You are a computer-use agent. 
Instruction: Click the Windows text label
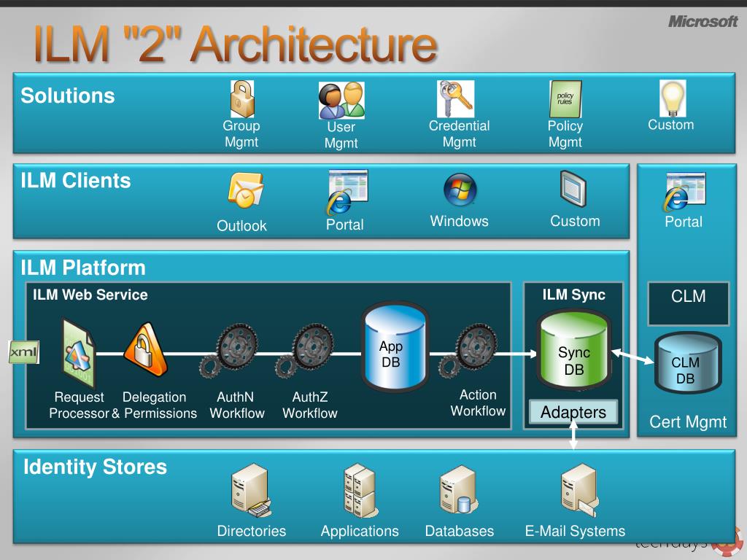pos(460,221)
